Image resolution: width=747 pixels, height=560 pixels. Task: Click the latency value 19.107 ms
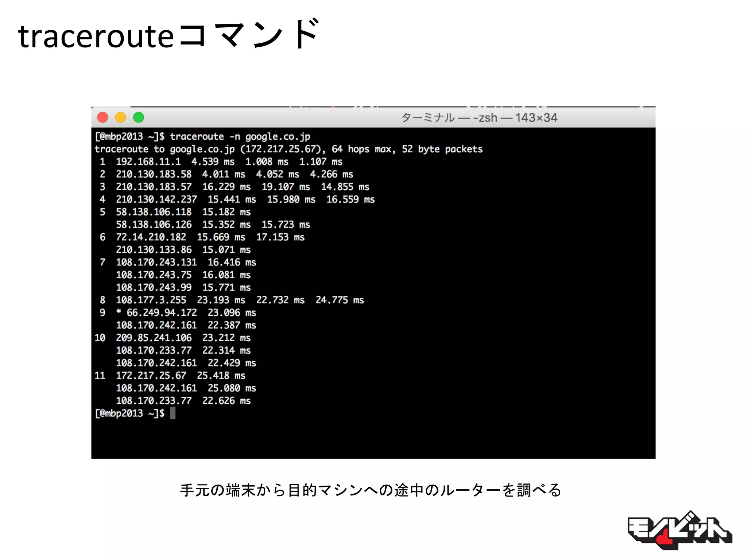click(x=286, y=187)
